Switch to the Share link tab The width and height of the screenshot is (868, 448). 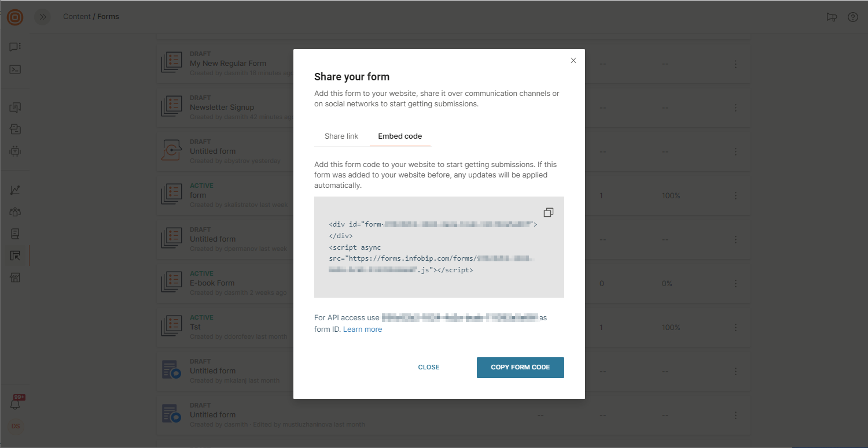[x=341, y=136]
